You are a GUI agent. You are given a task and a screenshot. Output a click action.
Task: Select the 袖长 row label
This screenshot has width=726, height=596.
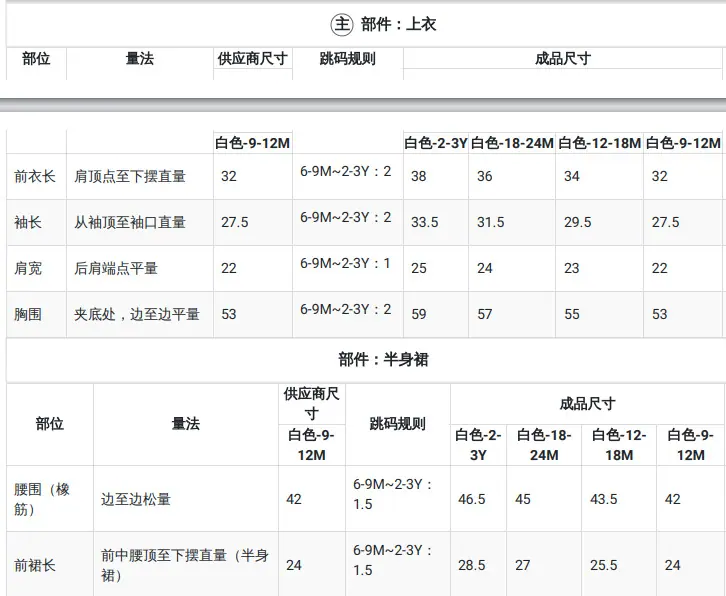pyautogui.click(x=27, y=222)
